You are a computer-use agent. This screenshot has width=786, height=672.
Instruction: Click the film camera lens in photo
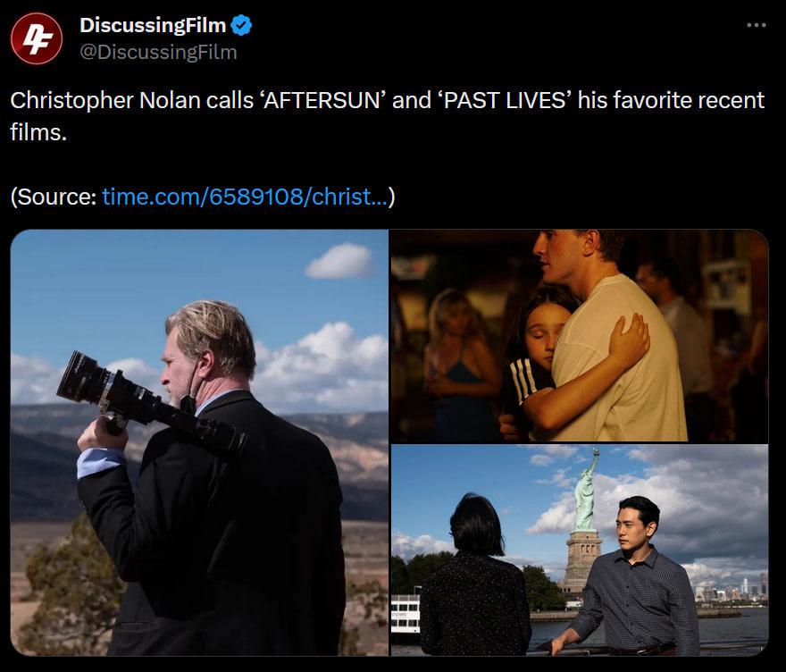tap(83, 377)
